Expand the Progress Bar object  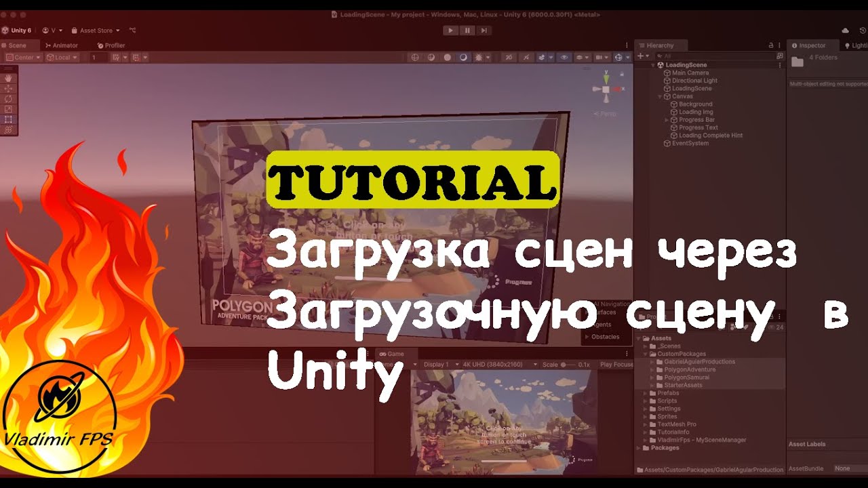[667, 120]
